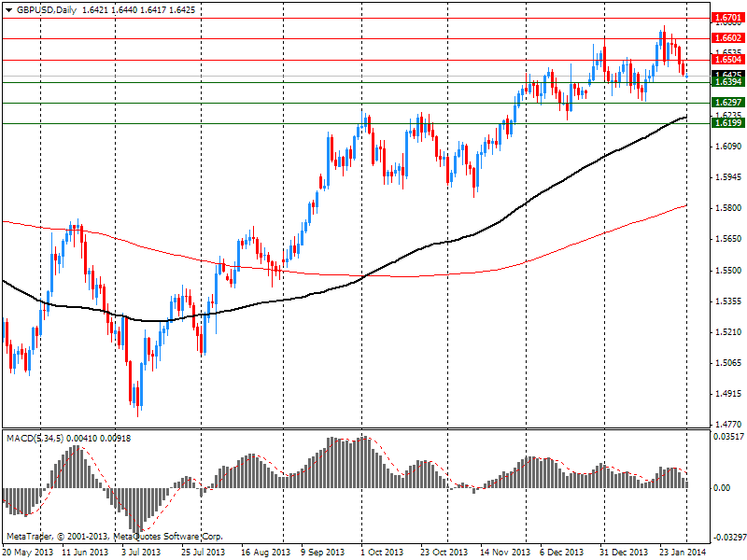Screen dimensions: 747x560
Task: Click the green 1.6199 price label
Action: coord(726,123)
